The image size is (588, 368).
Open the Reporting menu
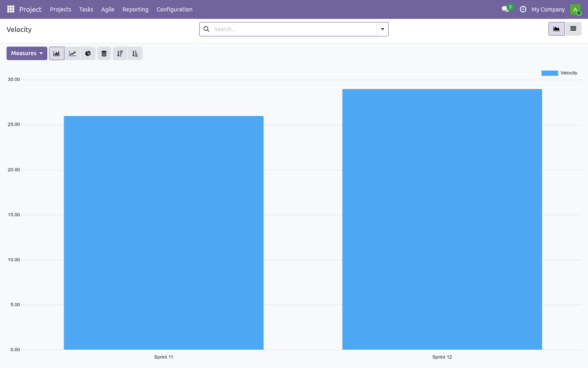point(136,9)
